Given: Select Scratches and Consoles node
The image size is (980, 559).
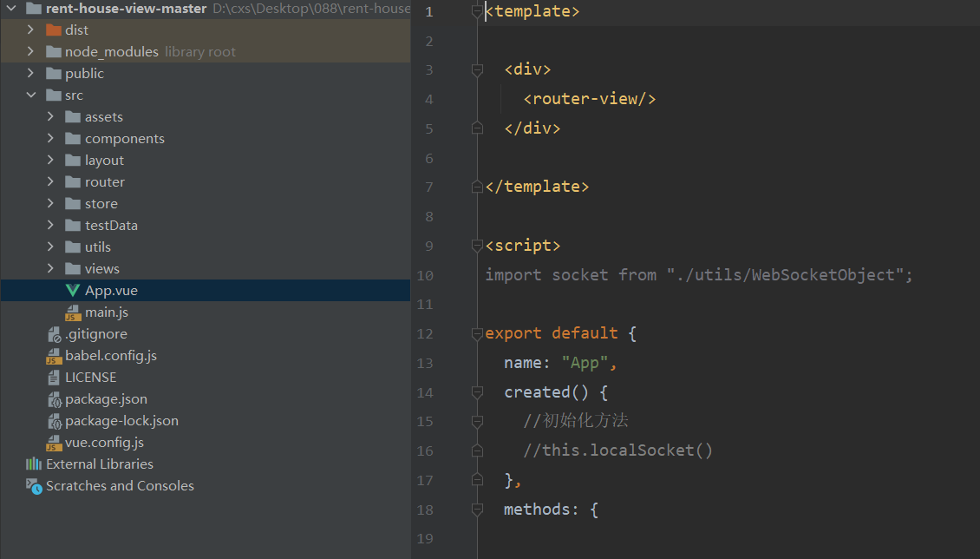Looking at the screenshot, I should click(120, 486).
